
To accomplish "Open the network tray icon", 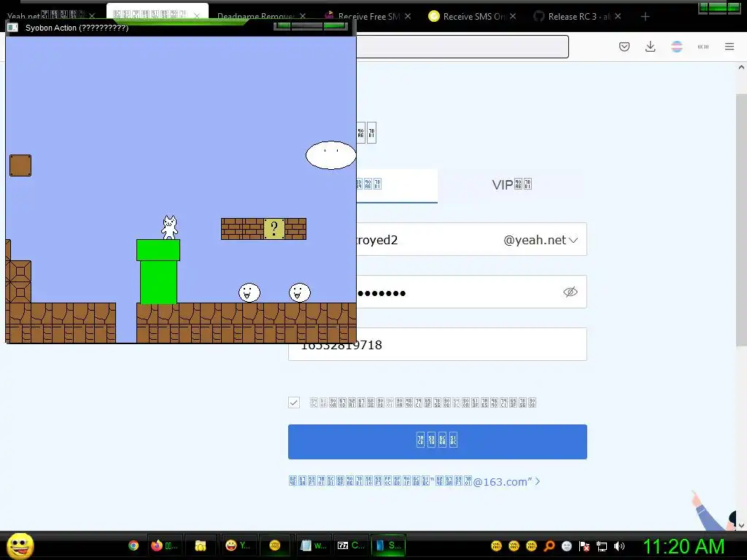I will click(601, 546).
